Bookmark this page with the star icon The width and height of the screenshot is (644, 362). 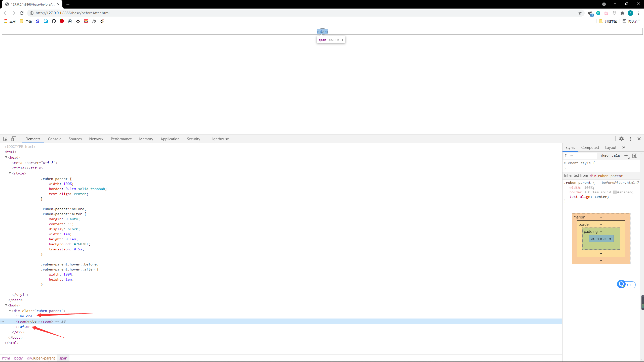pyautogui.click(x=580, y=13)
